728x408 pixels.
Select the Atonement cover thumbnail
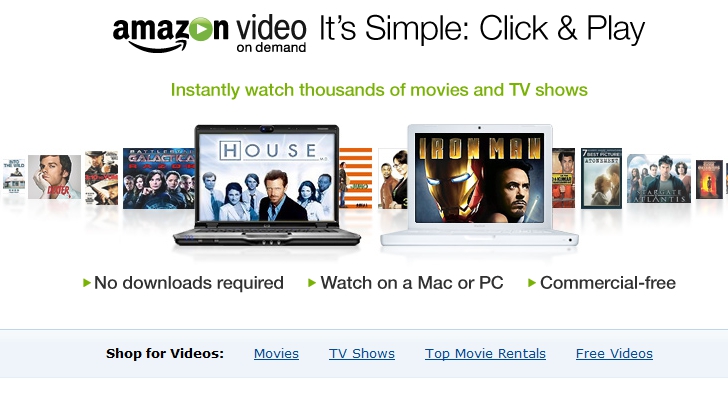[601, 178]
